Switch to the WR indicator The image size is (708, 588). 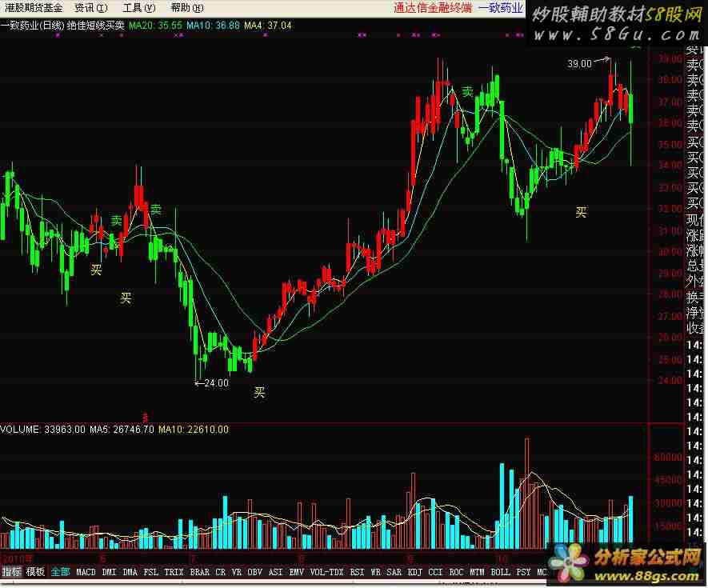[x=376, y=572]
